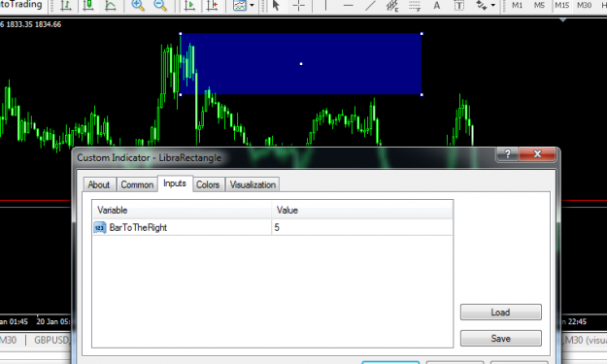Screen dimensions: 607x364
Task: Select the text tool A
Action: [437, 6]
